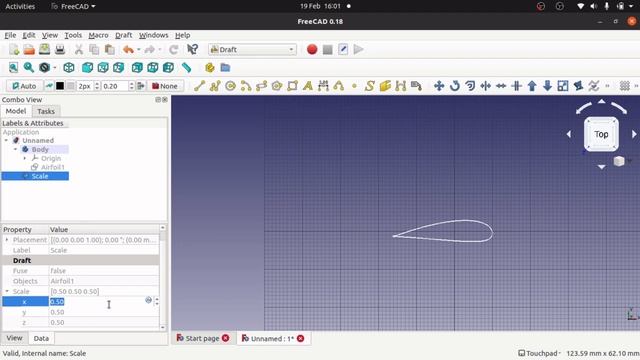Click the black line color swatch
Viewport: 640px width, 360px height.
[x=60, y=86]
